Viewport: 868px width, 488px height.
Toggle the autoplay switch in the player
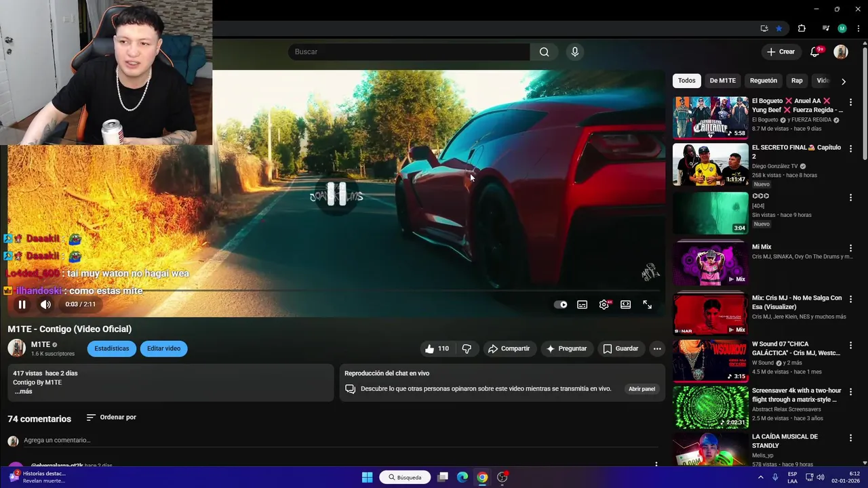561,305
